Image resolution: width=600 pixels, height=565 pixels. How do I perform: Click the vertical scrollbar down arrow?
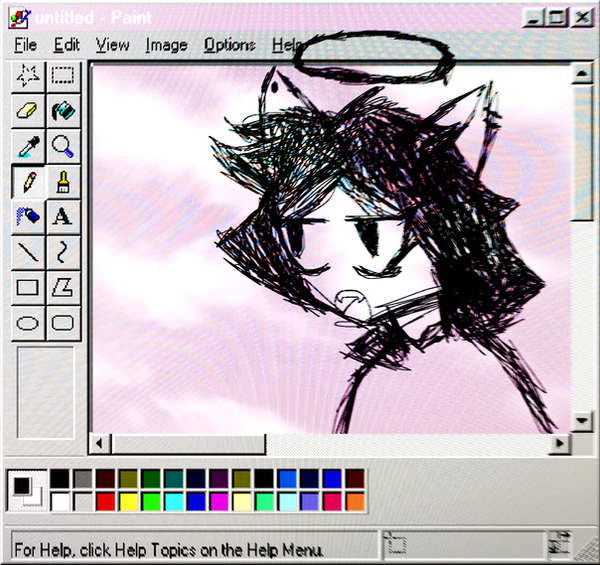tap(582, 421)
